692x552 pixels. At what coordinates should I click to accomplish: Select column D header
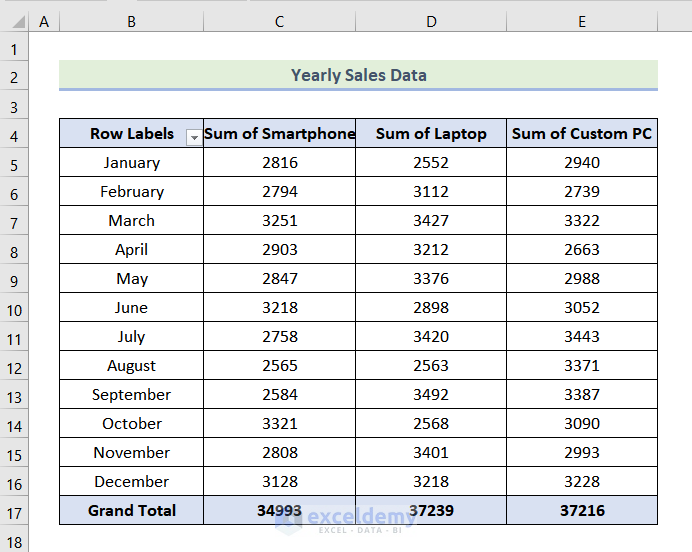point(431,21)
